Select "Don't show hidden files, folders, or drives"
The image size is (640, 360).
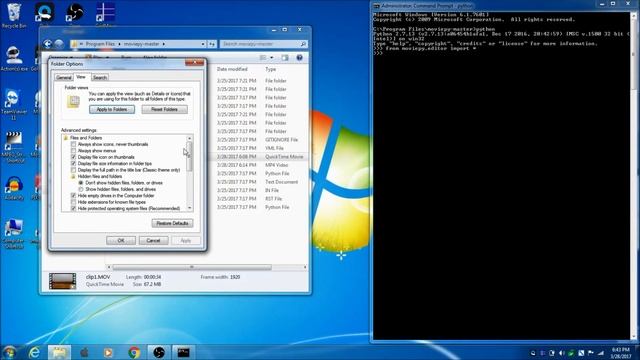(81, 183)
